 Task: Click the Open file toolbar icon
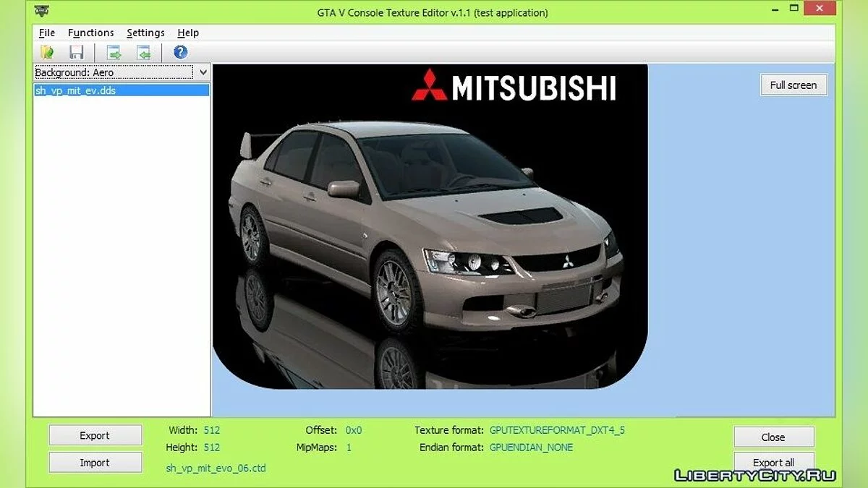[48, 52]
